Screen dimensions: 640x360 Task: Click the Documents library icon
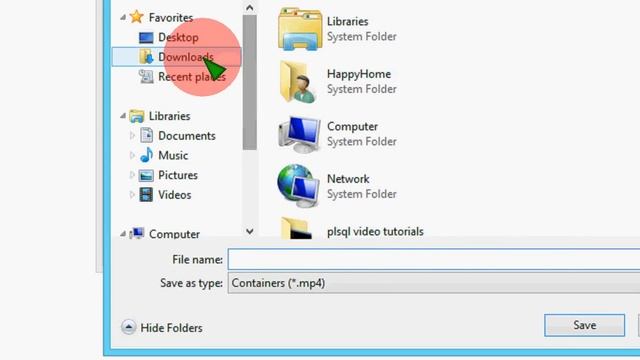pyautogui.click(x=147, y=135)
